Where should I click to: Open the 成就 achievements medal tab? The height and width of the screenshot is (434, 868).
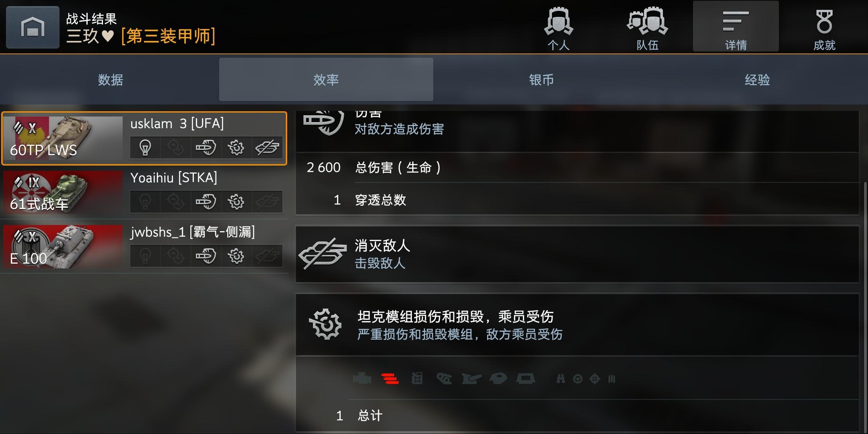(x=824, y=27)
